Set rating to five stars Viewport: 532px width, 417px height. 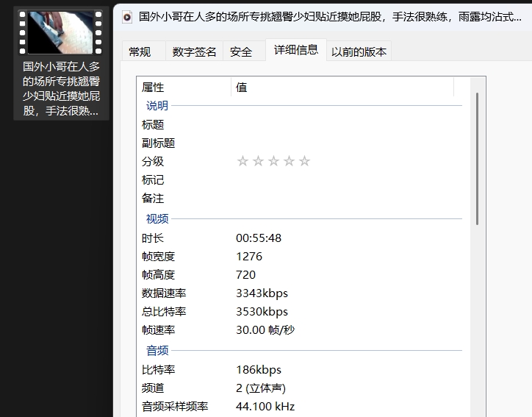point(304,161)
